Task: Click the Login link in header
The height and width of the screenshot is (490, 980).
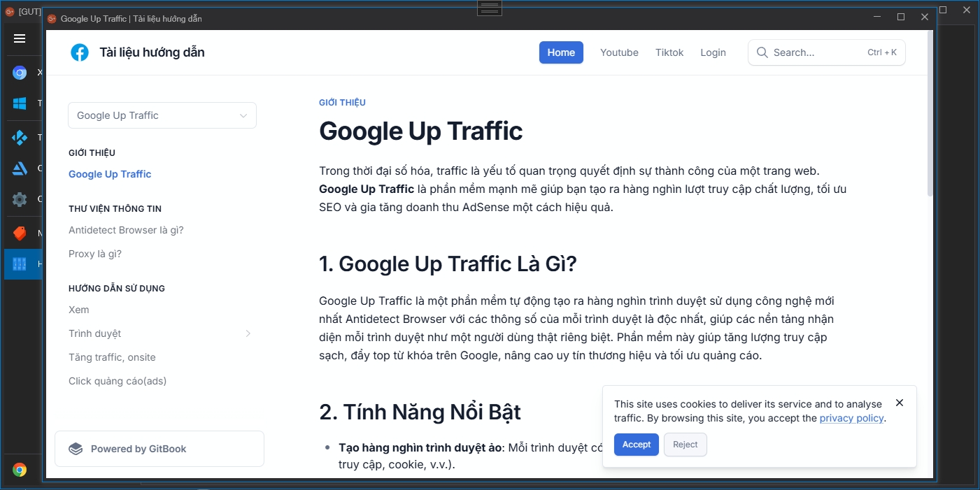Action: [x=713, y=52]
